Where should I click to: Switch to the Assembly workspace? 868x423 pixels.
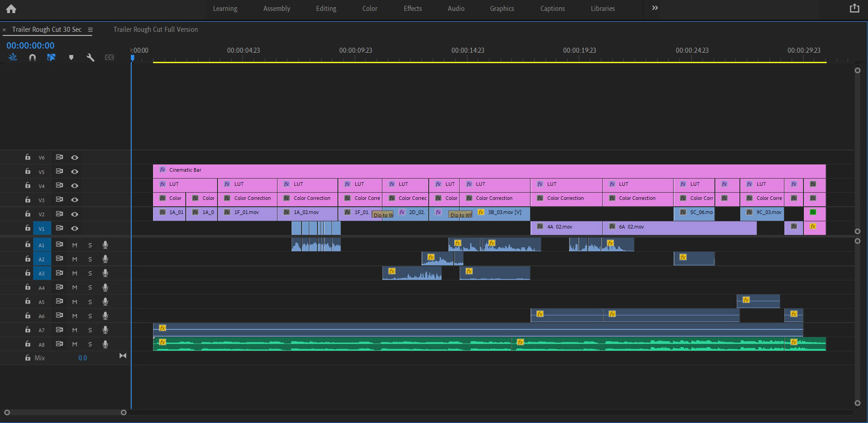click(x=277, y=9)
